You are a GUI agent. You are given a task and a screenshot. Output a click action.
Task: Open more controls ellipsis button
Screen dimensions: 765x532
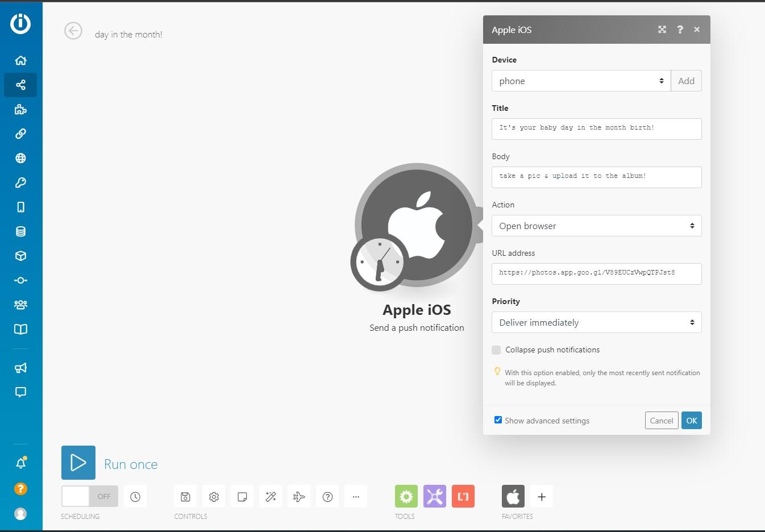coord(356,497)
